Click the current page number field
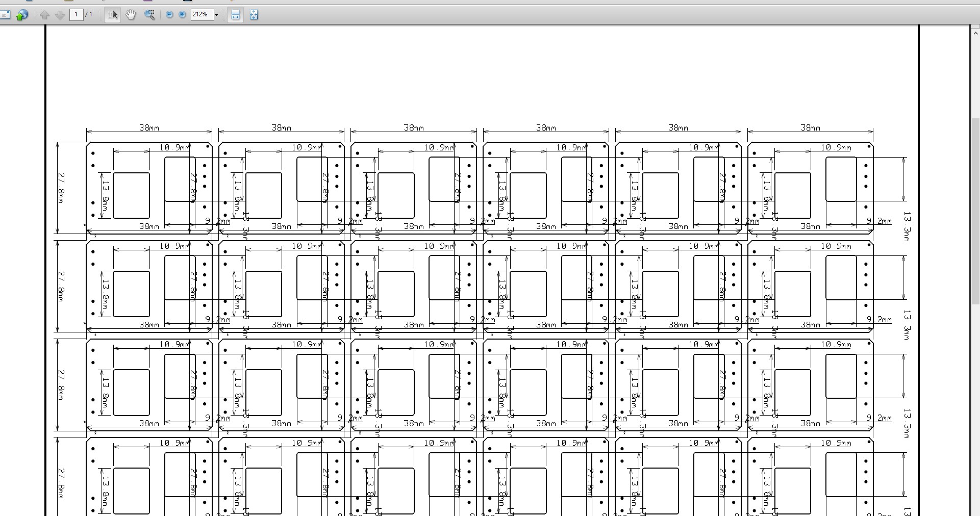This screenshot has height=516, width=980. [76, 14]
